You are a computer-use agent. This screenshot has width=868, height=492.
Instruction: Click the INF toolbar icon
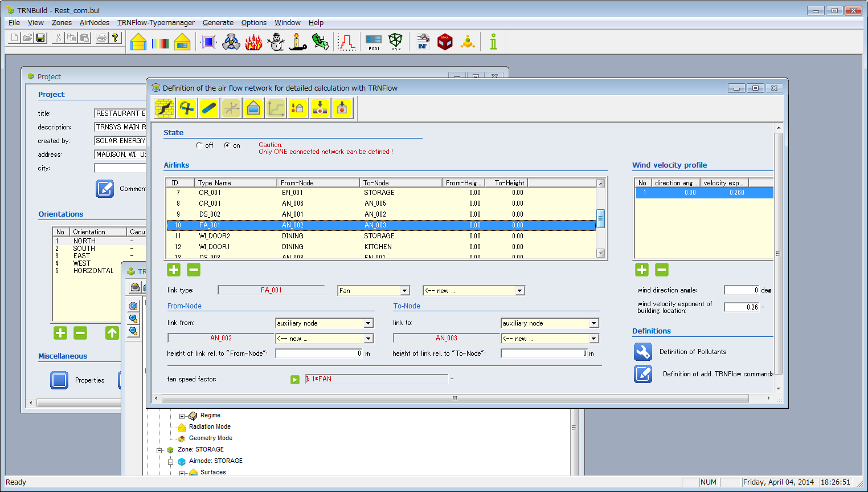point(423,42)
